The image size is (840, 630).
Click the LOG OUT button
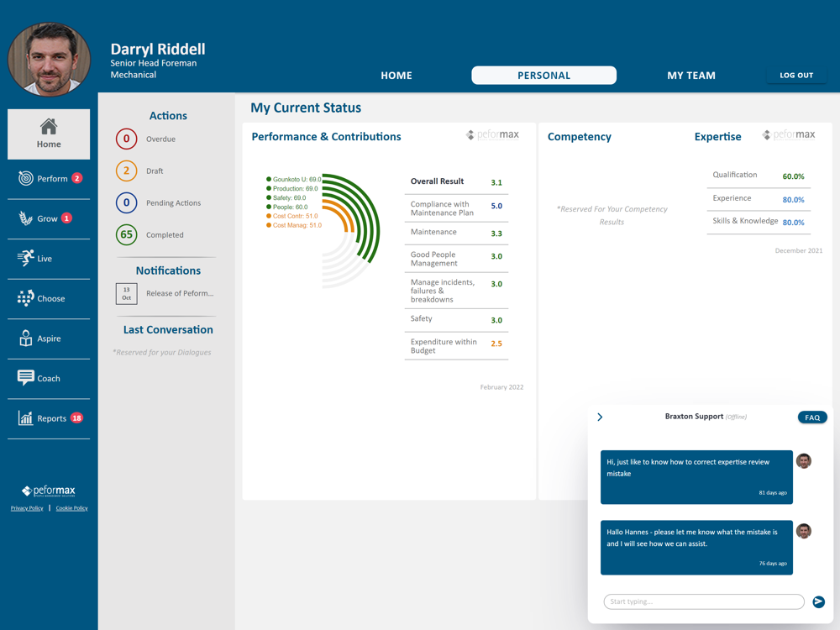point(796,76)
